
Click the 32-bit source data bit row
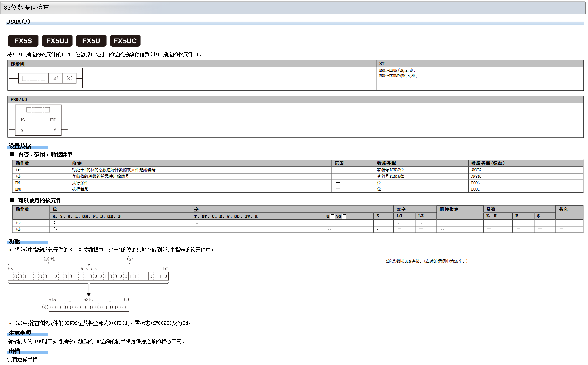[x=88, y=276]
